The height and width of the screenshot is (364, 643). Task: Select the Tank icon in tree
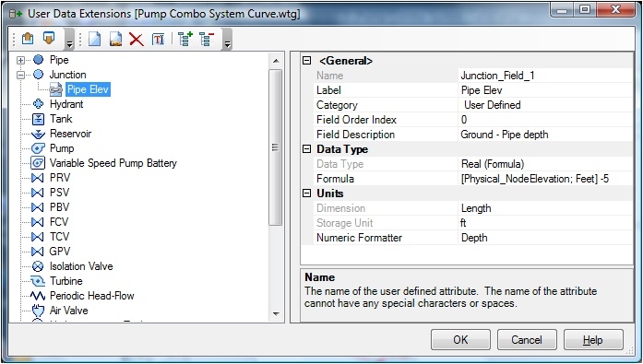click(38, 119)
